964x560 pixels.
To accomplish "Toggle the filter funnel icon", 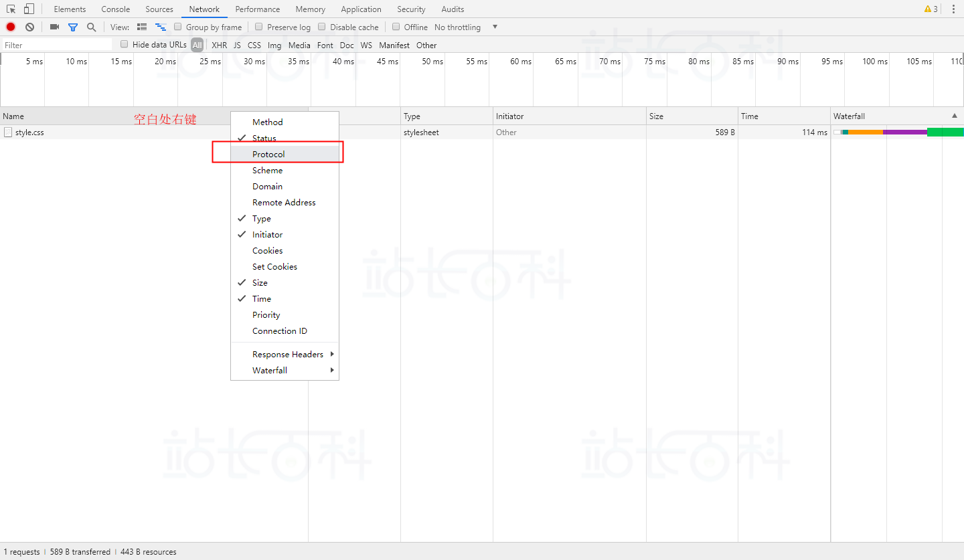I will (x=73, y=27).
